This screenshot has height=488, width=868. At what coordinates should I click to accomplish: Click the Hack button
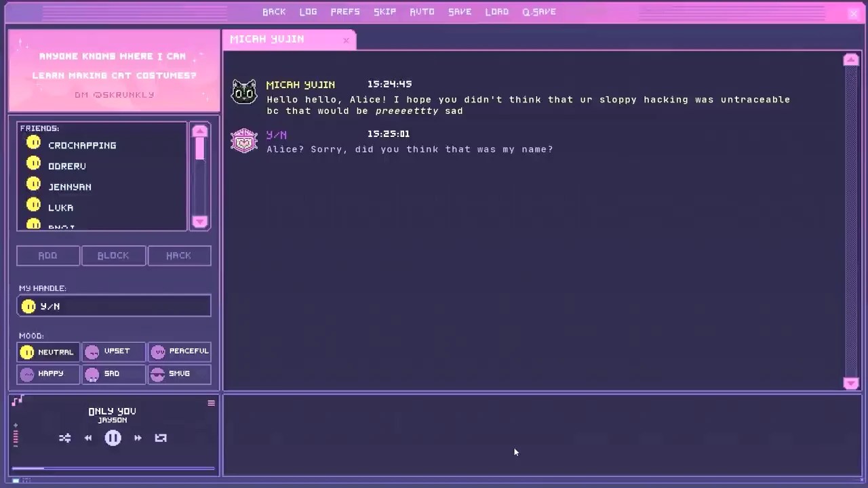click(179, 256)
